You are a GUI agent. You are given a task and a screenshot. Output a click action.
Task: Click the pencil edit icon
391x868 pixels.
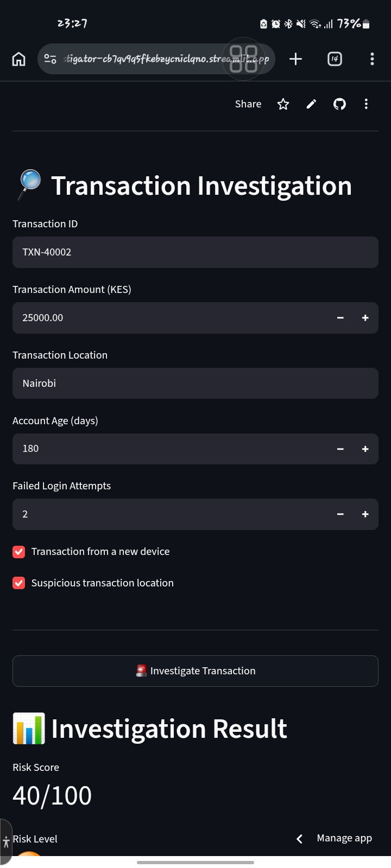click(311, 104)
